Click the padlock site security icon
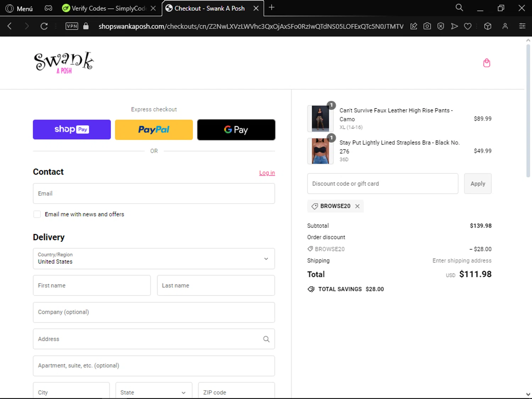The height and width of the screenshot is (399, 532). 86,26
